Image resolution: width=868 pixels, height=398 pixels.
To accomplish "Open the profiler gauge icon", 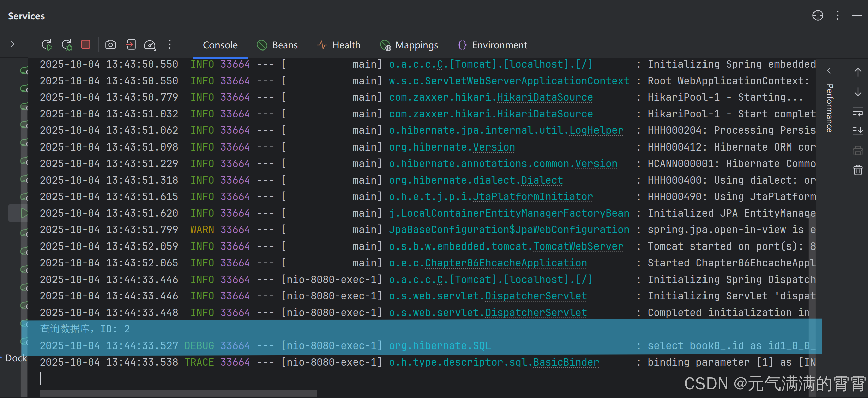I will (150, 45).
